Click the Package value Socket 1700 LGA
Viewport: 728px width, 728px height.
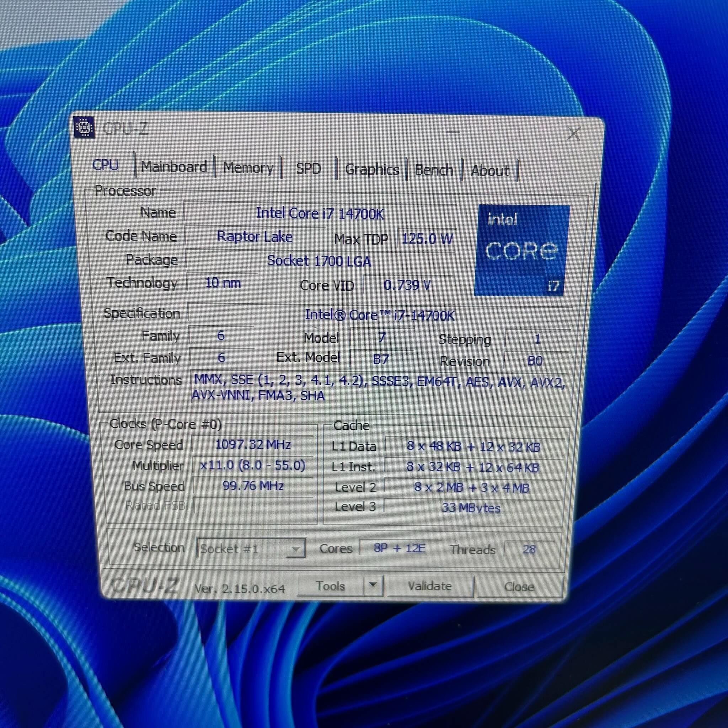point(319,261)
